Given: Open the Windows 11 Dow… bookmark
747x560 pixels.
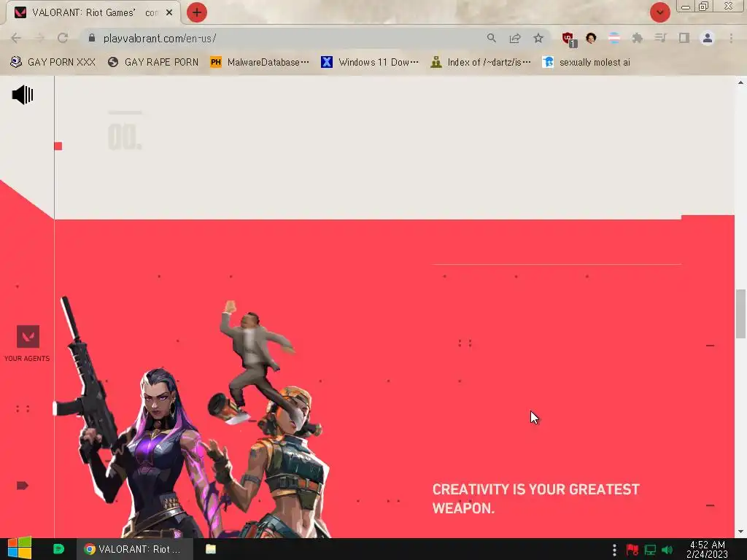Looking at the screenshot, I should pos(370,62).
